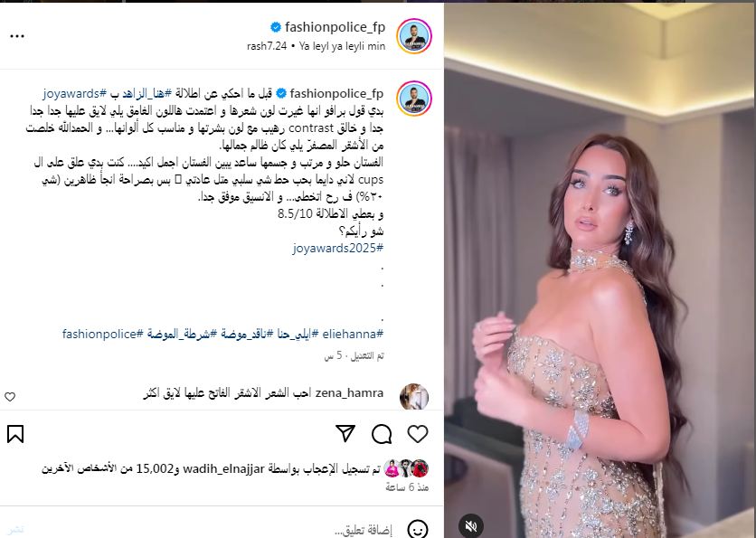This screenshot has width=756, height=538.
Task: Open fashionpolice_fp username link in header
Action: (335, 27)
